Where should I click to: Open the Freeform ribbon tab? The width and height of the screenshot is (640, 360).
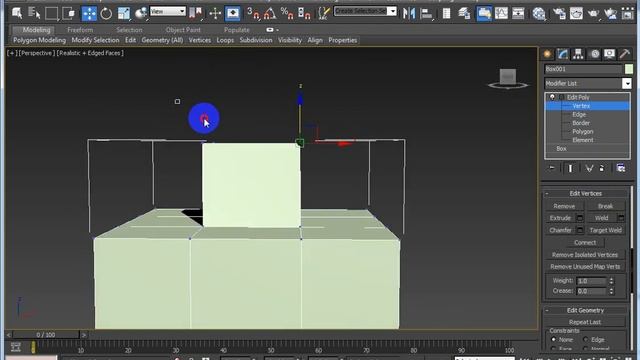pos(80,30)
